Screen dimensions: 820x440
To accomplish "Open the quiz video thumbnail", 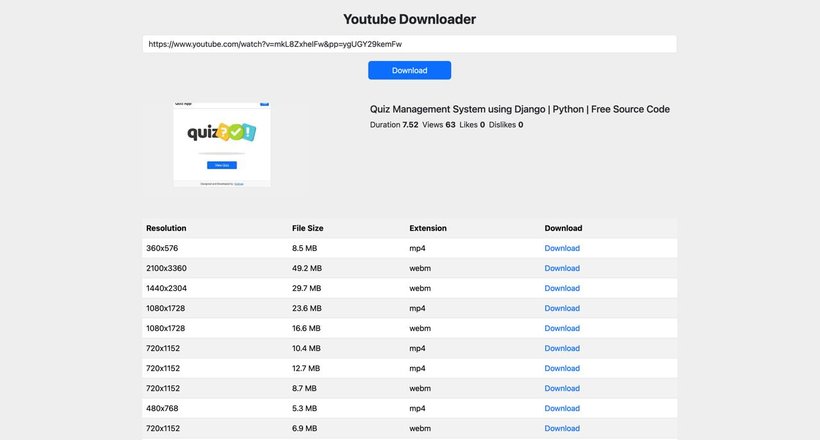I will (x=222, y=144).
